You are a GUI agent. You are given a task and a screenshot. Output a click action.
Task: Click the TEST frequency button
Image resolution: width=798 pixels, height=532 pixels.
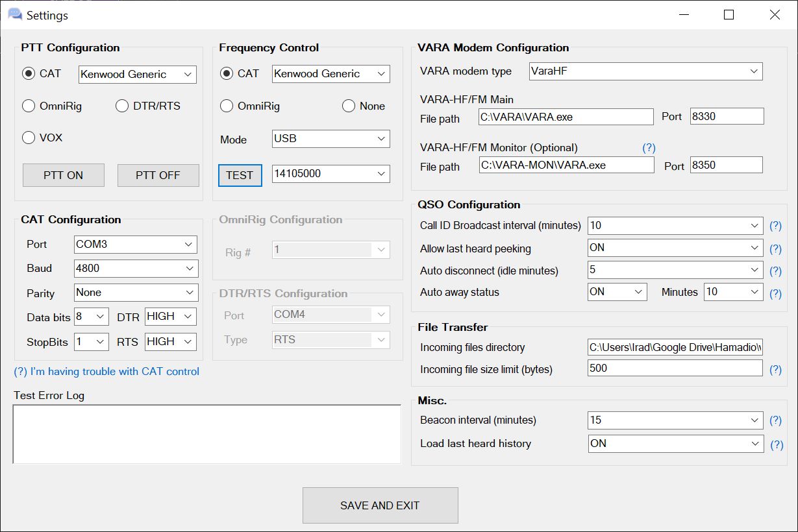point(240,175)
